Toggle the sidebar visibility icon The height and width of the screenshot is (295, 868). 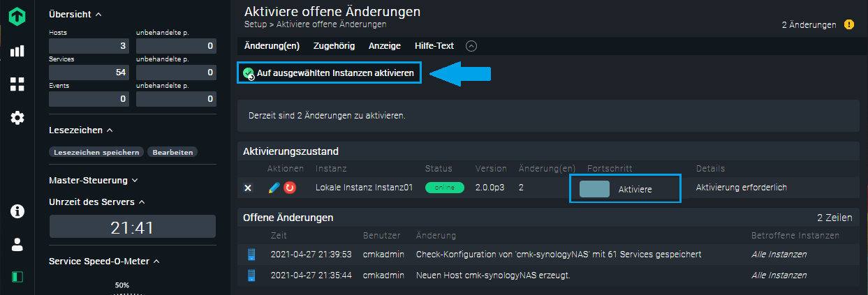(17, 277)
